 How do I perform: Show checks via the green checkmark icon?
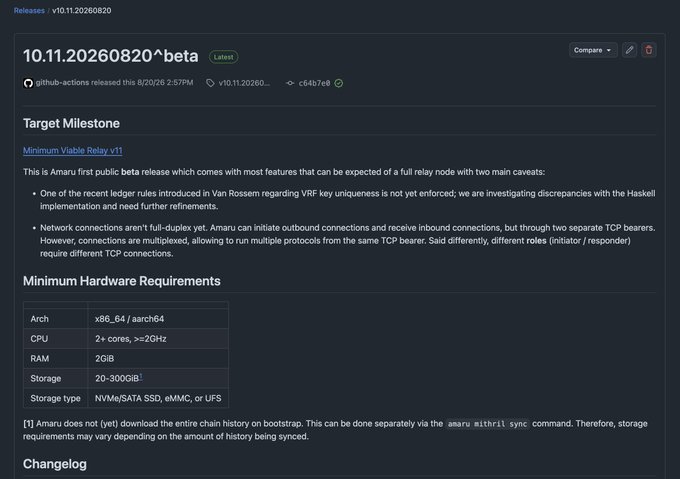339,83
